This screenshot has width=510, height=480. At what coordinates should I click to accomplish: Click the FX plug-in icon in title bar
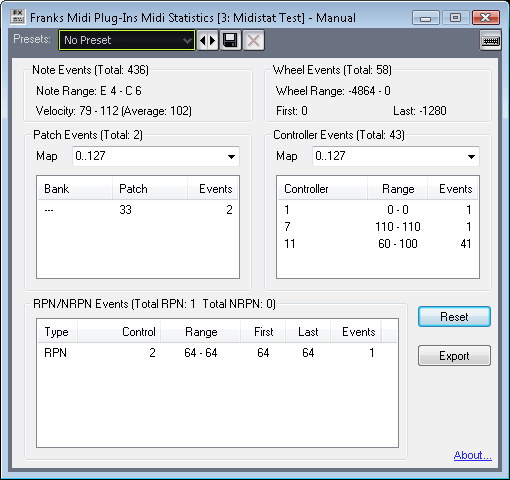[x=17, y=17]
